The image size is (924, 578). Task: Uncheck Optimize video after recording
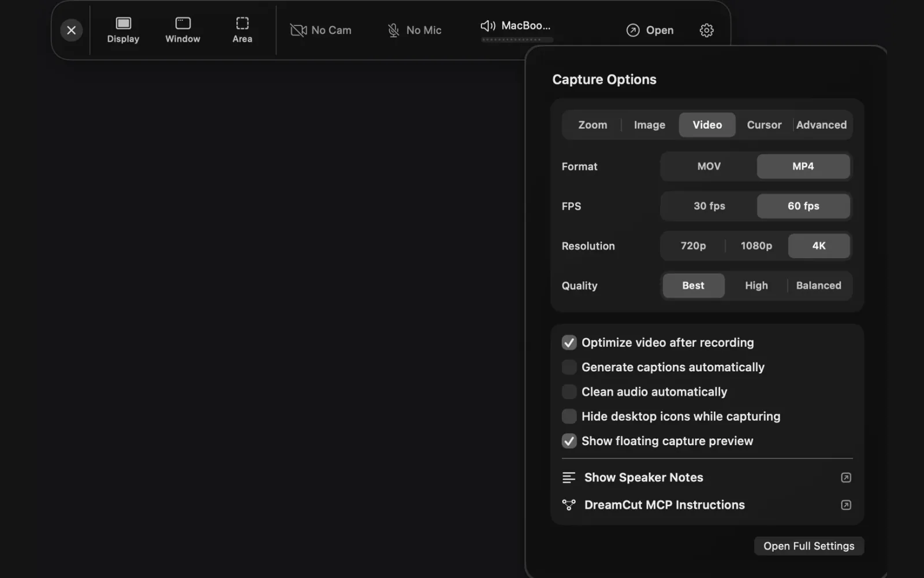(569, 343)
